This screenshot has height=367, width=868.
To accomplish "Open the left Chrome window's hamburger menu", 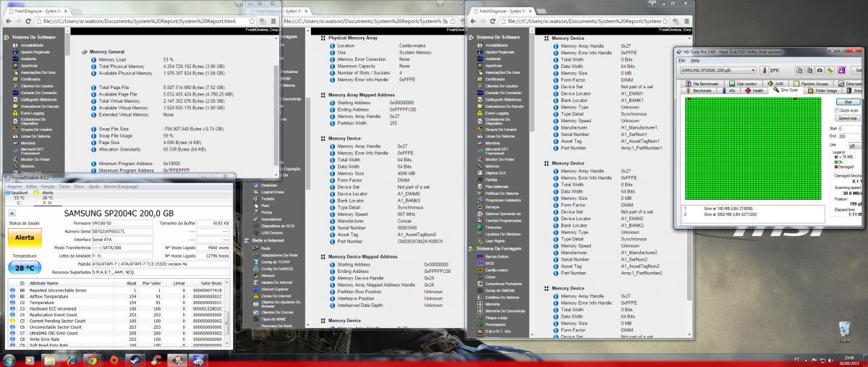I will [273, 21].
